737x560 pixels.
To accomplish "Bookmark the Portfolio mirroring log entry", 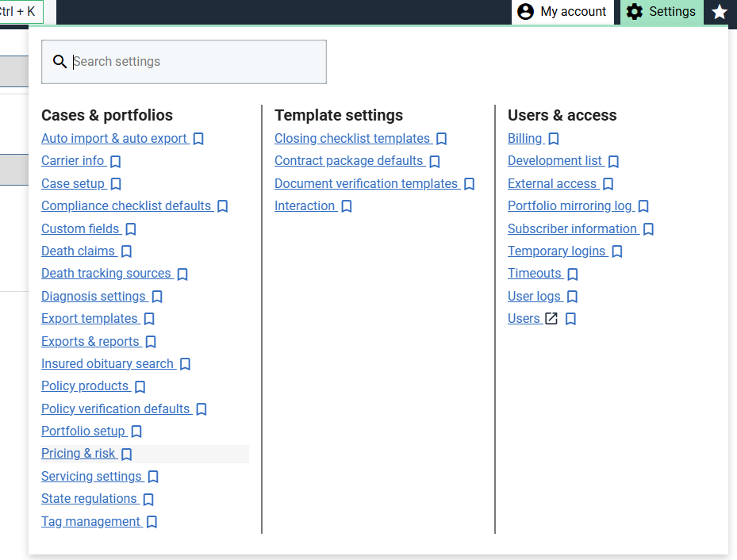I will (643, 206).
